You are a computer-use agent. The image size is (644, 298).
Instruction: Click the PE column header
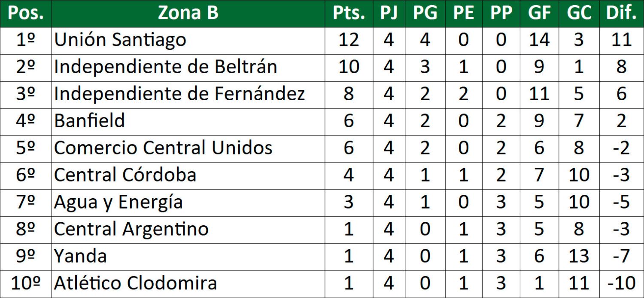click(x=463, y=13)
